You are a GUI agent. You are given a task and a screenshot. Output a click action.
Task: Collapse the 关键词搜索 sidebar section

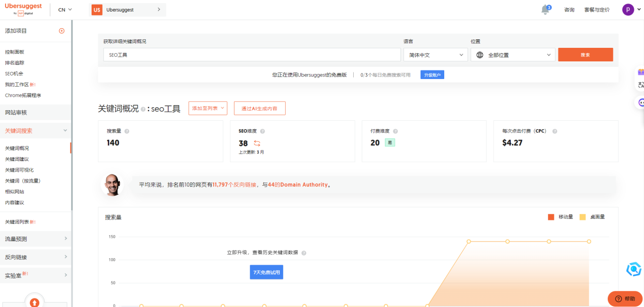coord(65,131)
